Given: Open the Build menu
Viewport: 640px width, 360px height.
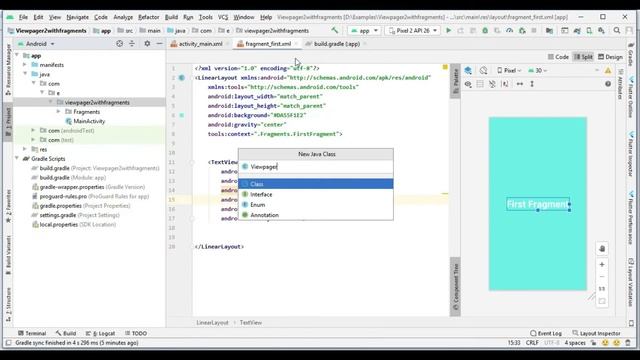Looking at the screenshot, I should 171,17.
